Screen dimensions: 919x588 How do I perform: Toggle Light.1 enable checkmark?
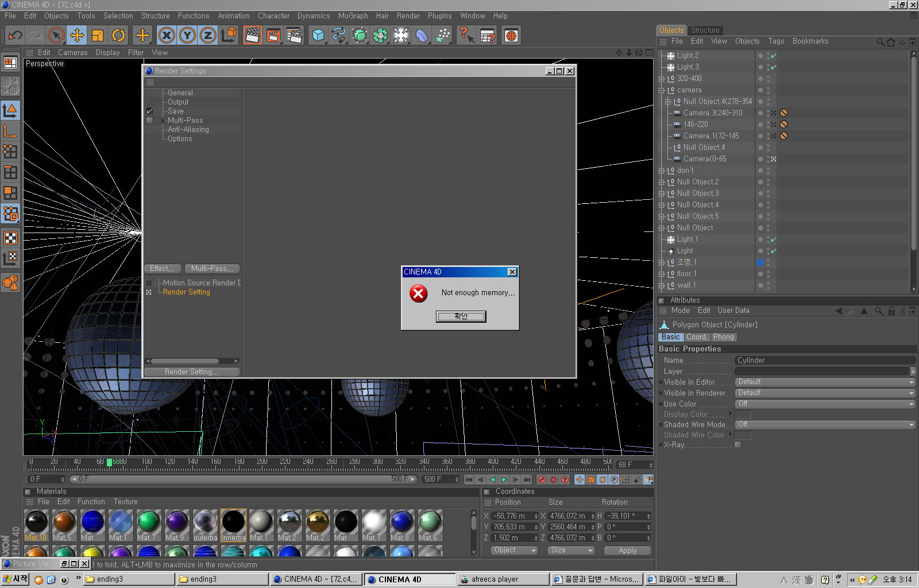[x=774, y=239]
